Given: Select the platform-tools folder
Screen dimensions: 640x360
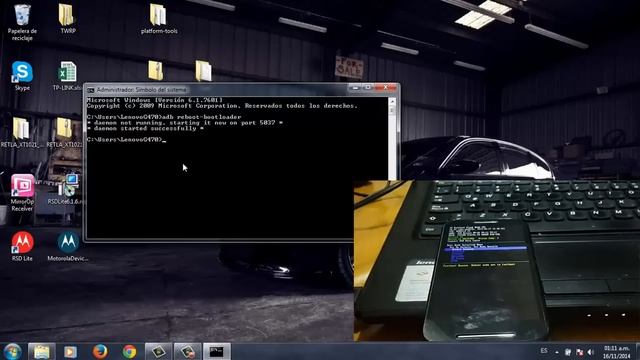Looking at the screenshot, I should [x=159, y=19].
